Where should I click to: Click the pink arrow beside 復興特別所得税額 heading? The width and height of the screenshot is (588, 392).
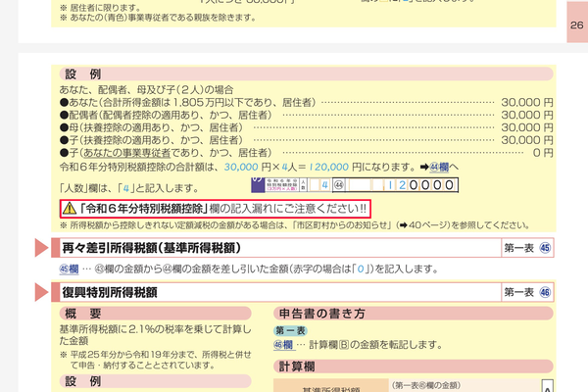click(41, 292)
